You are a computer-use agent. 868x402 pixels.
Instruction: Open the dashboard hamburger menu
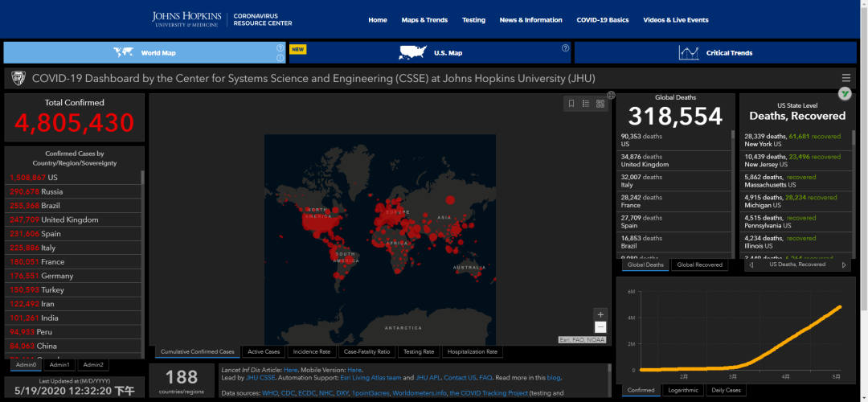tap(845, 78)
